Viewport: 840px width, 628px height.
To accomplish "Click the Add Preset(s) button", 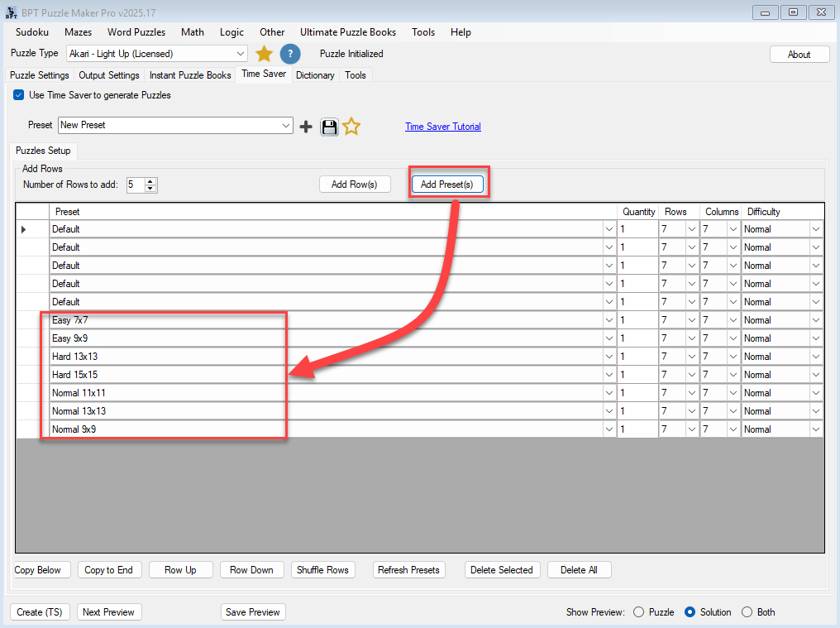I will pyautogui.click(x=446, y=185).
